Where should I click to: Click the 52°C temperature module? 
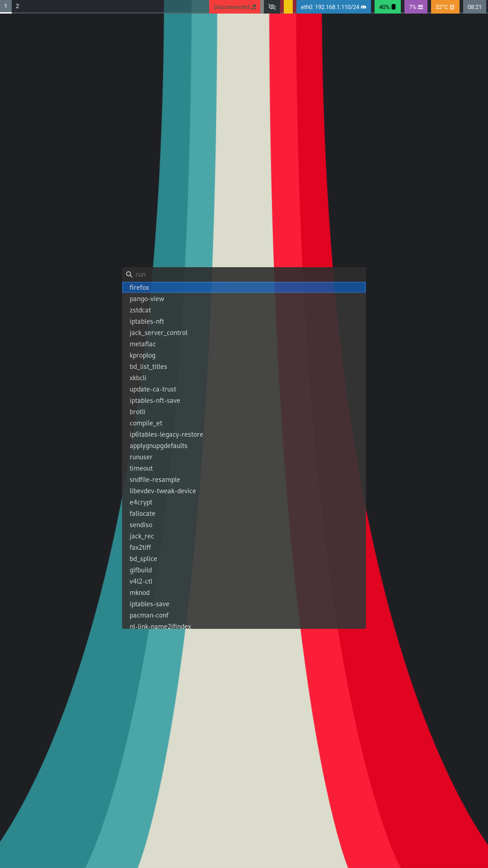(x=445, y=7)
